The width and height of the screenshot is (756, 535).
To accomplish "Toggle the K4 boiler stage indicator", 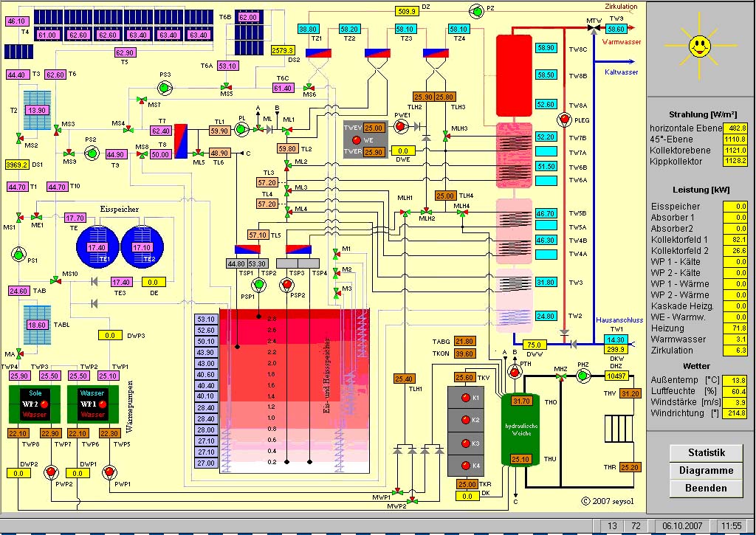I will pyautogui.click(x=465, y=466).
